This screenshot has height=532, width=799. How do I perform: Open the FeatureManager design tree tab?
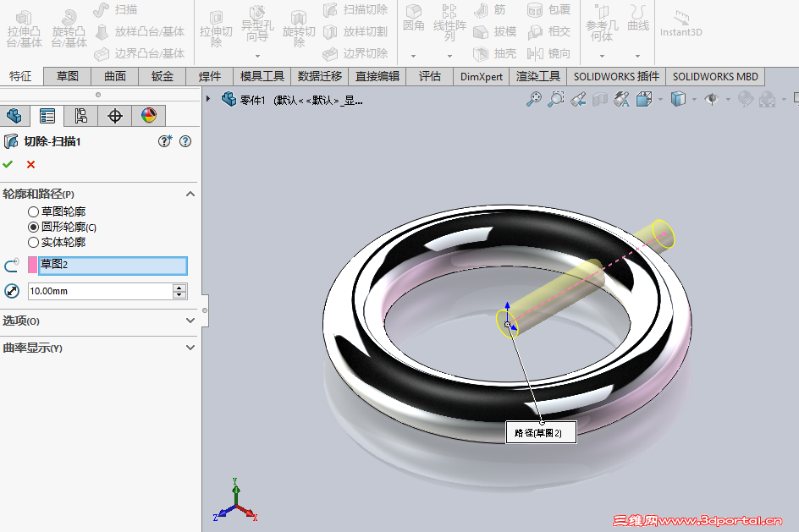pos(14,116)
